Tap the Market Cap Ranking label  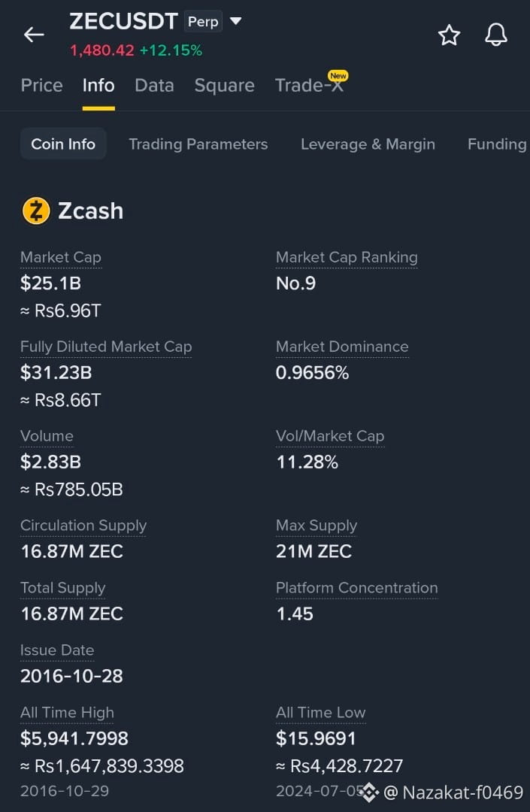click(x=347, y=257)
